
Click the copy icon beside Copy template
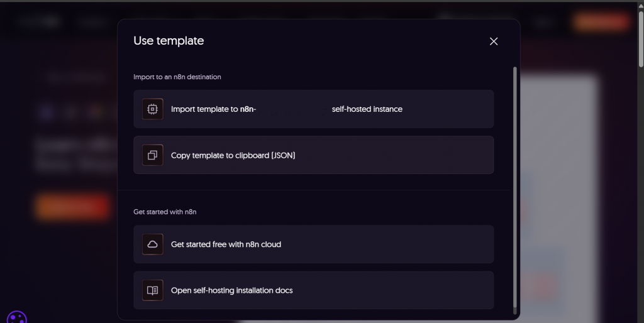click(x=152, y=155)
